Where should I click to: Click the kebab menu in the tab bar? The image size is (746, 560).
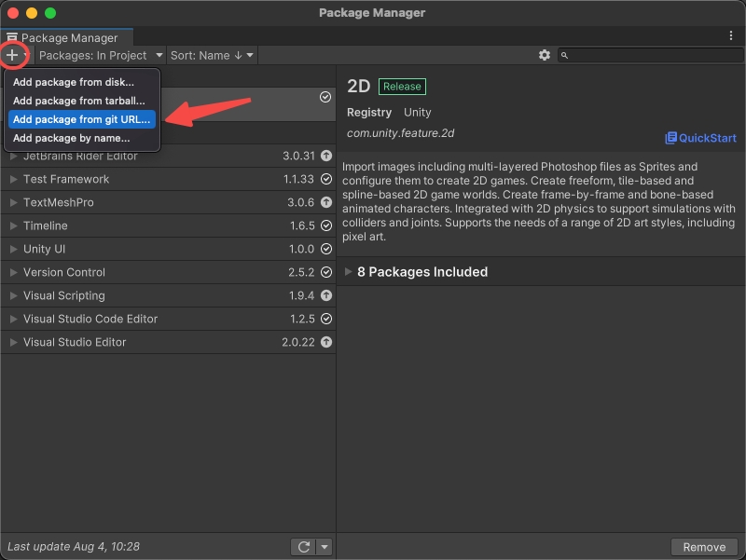click(x=731, y=35)
